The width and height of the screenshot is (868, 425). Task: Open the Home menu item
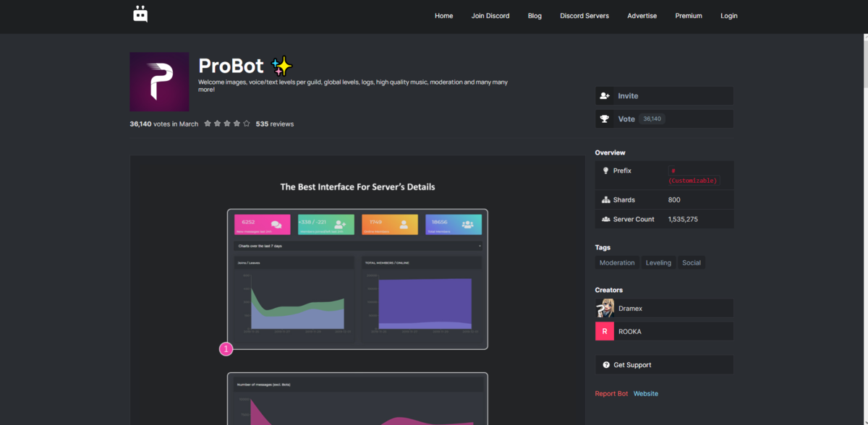click(x=443, y=16)
